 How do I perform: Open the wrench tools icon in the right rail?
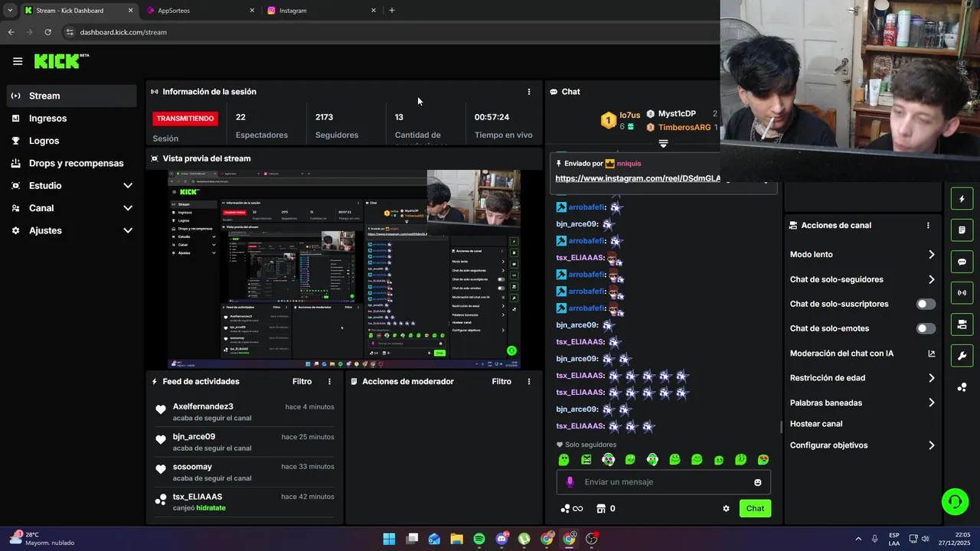coord(962,356)
